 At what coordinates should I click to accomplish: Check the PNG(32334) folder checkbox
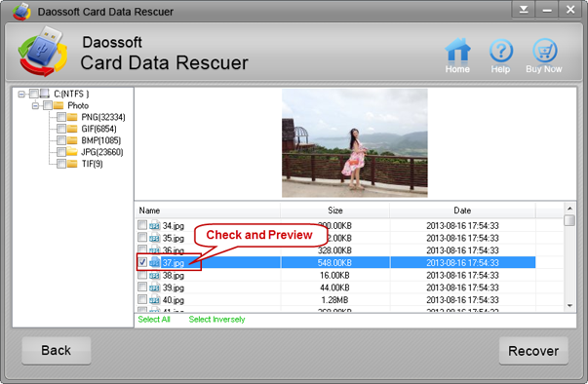click(61, 117)
